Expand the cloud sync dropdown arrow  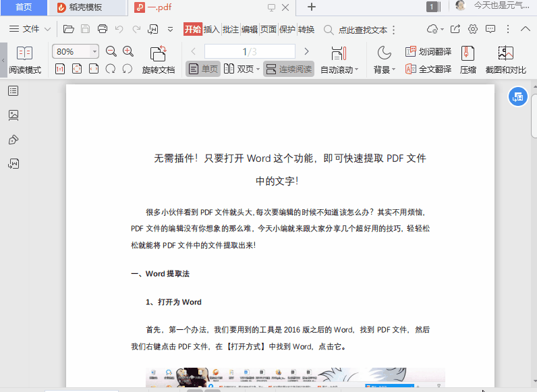coord(442,30)
